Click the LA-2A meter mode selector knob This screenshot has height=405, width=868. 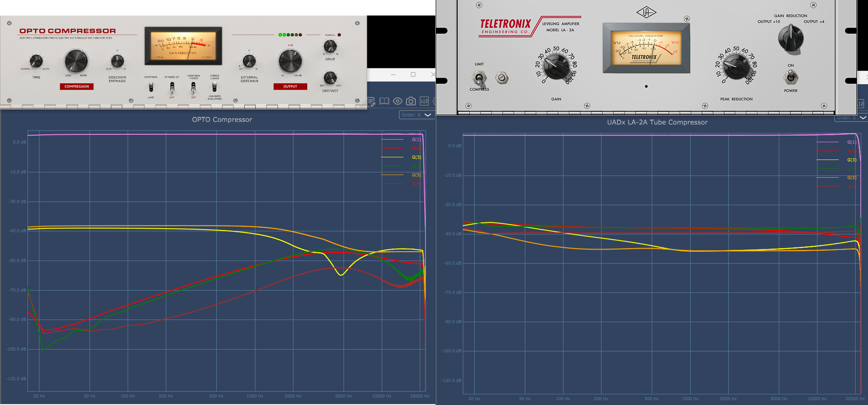[x=791, y=38]
